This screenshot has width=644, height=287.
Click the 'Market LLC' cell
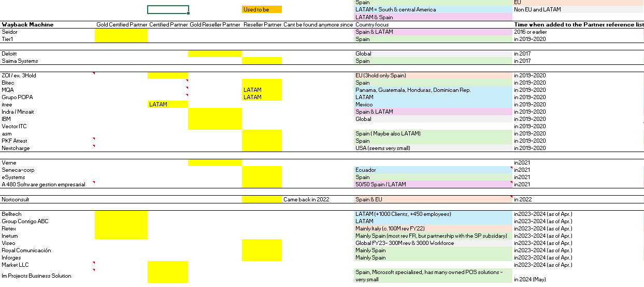point(48,265)
